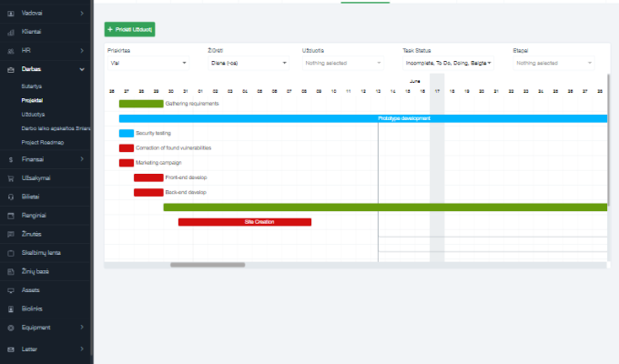This screenshot has width=619, height=364.
Task: Open the Projektas filter dropdown
Action: [x=147, y=63]
